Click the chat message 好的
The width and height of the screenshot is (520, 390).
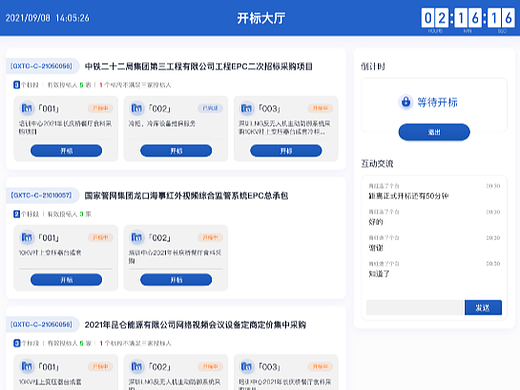pyautogui.click(x=376, y=222)
